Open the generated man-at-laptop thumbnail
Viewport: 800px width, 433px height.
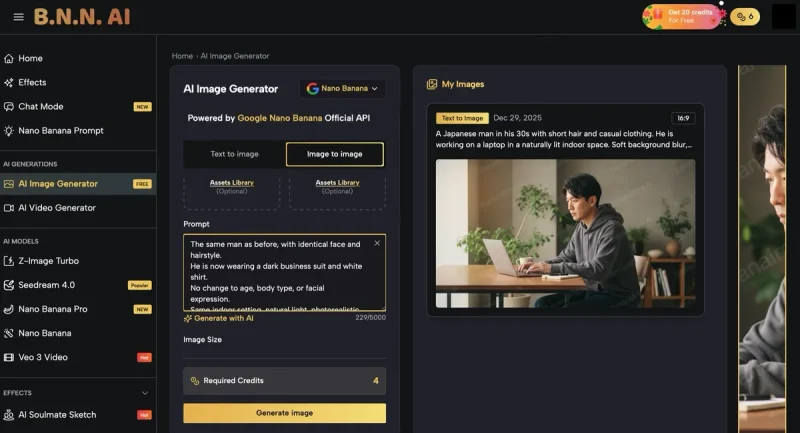click(x=565, y=234)
